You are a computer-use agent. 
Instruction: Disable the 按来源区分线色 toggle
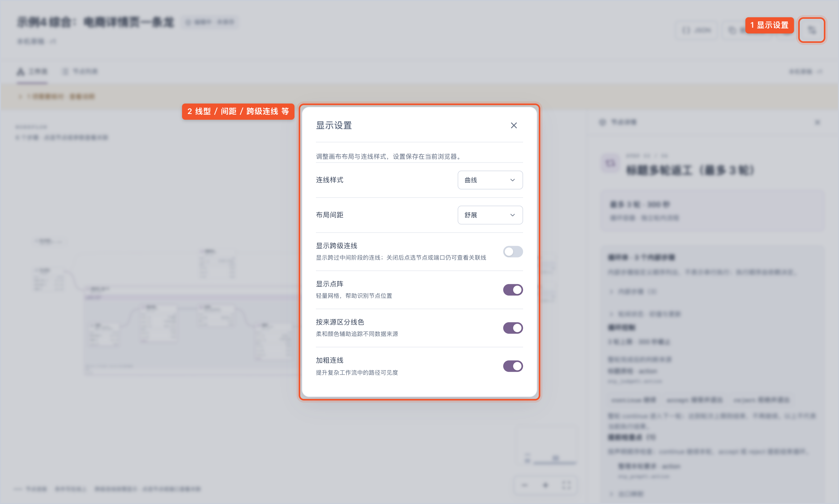coord(513,328)
